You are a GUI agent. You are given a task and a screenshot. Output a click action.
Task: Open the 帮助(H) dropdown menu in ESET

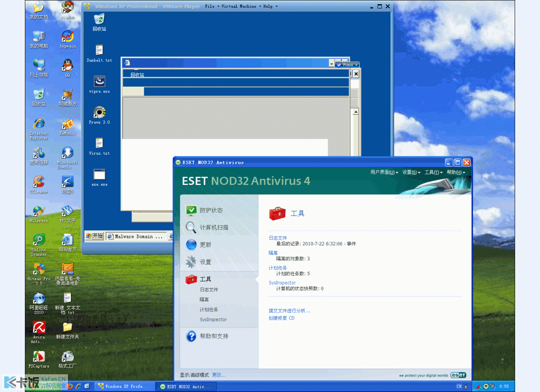click(456, 172)
